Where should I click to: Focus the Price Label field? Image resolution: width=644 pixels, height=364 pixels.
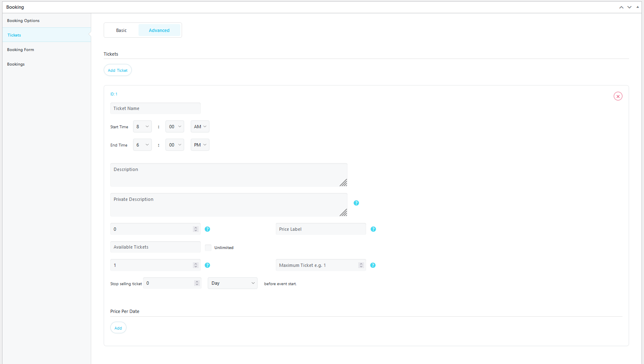[x=321, y=229]
